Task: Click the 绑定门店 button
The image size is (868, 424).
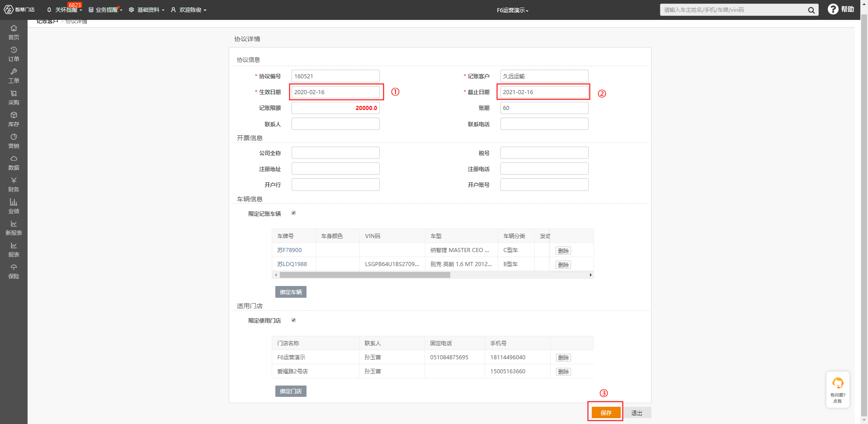Action: tap(291, 391)
